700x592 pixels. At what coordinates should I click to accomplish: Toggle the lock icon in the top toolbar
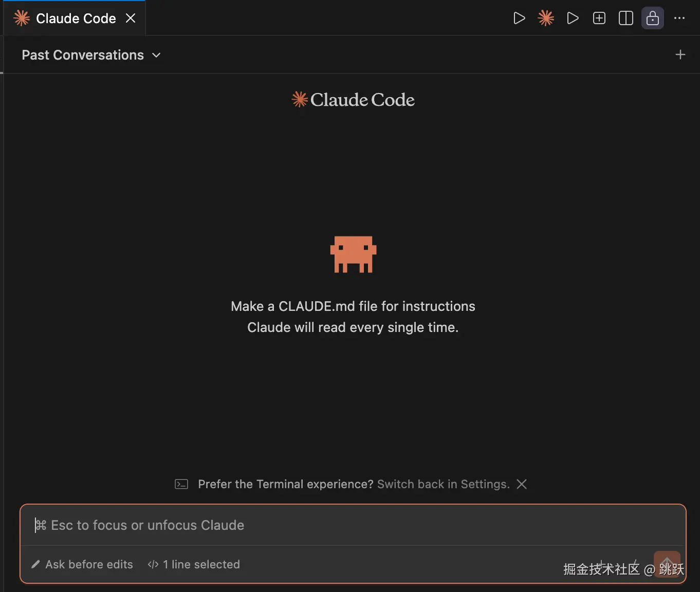pyautogui.click(x=653, y=18)
